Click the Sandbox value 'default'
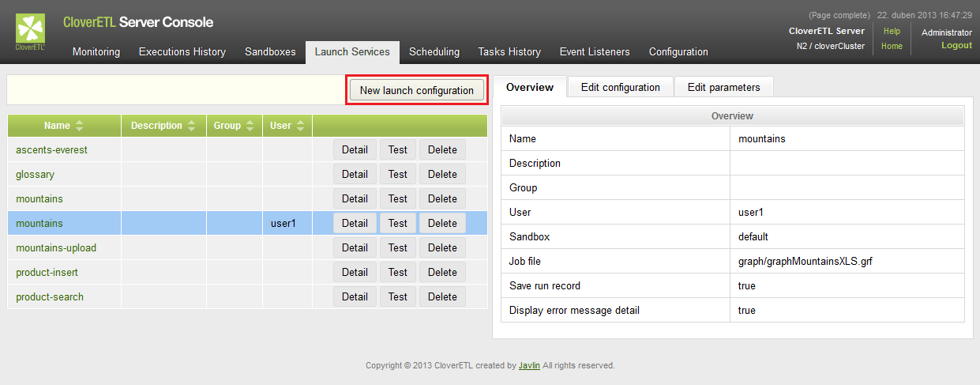The width and height of the screenshot is (980, 385). tap(753, 236)
